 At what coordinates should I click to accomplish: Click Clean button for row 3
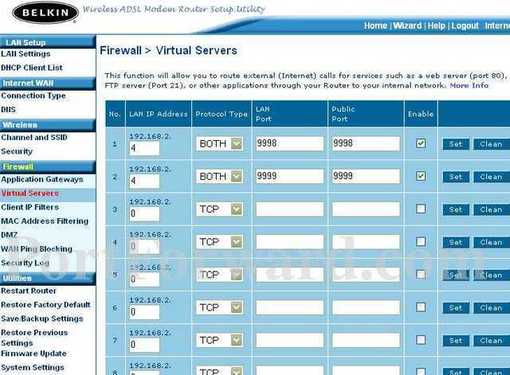[491, 210]
